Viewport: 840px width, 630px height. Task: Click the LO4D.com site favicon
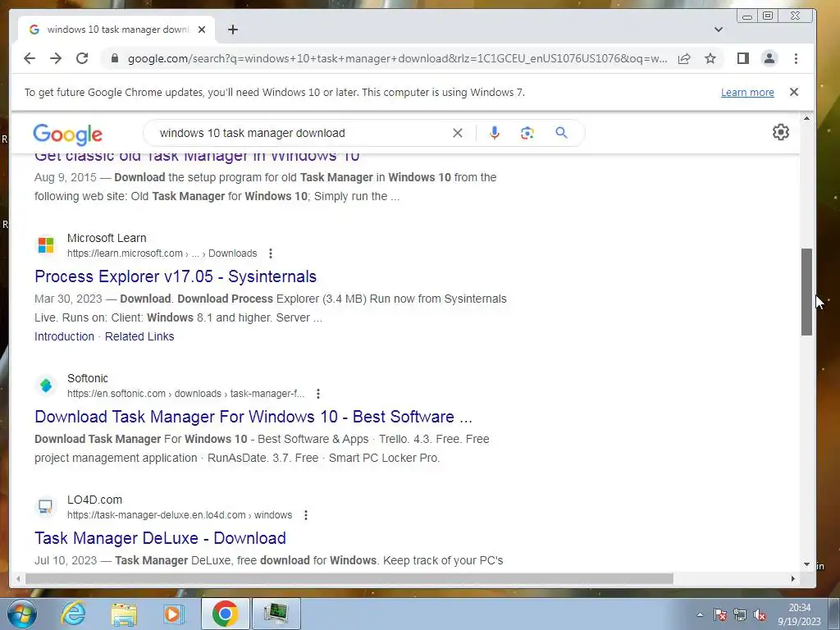click(x=46, y=507)
